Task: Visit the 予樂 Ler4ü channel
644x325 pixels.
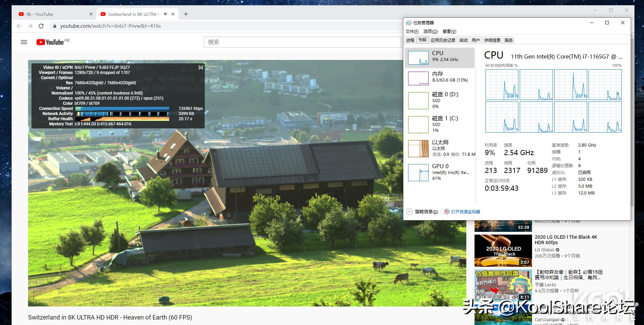Action: click(545, 285)
